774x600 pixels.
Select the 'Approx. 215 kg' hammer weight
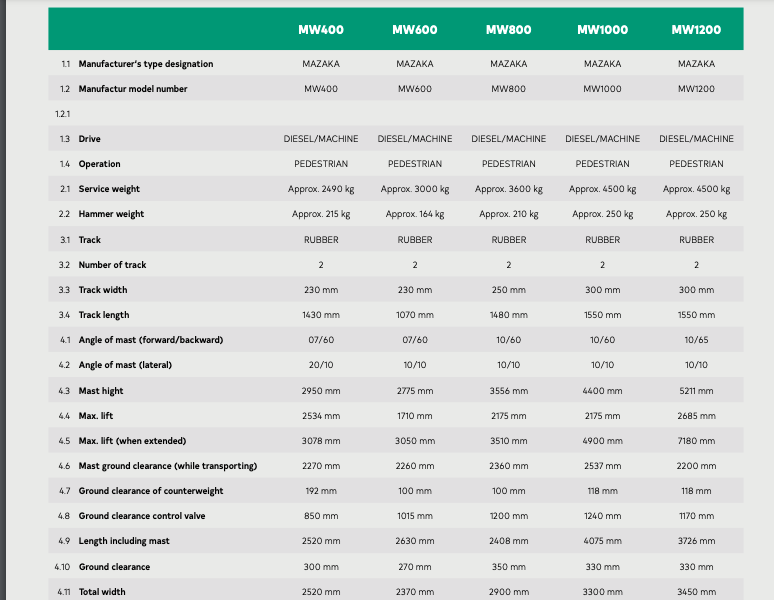point(321,214)
